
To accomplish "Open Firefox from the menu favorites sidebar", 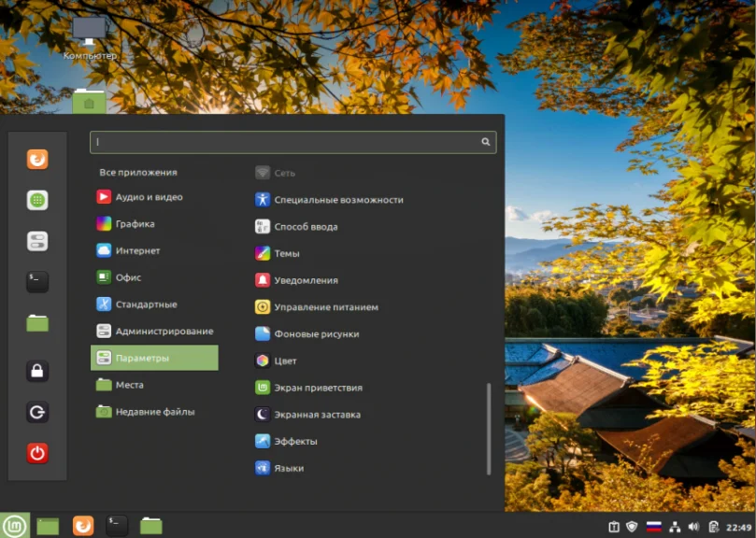I will click(x=37, y=160).
